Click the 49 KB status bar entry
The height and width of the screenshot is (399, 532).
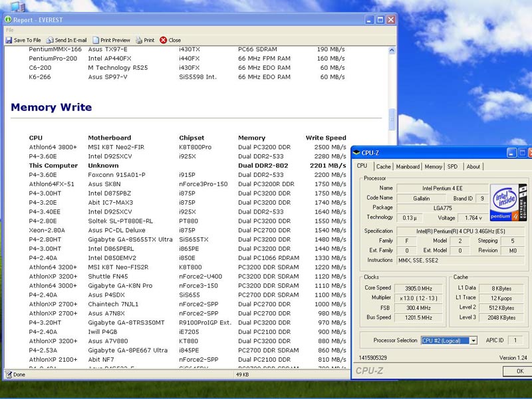(242, 374)
